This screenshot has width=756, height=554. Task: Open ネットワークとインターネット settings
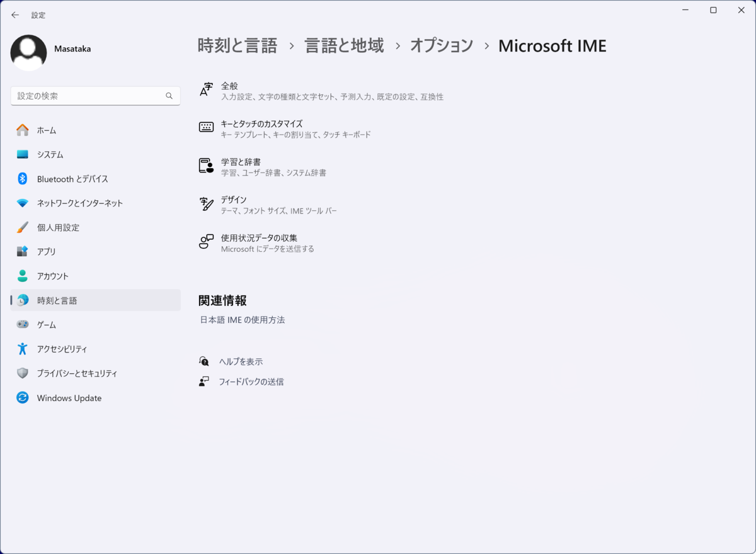[x=96, y=203]
